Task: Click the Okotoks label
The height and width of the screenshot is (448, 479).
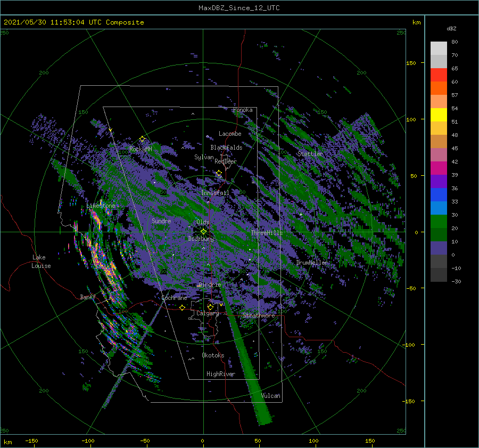Action: pos(213,355)
